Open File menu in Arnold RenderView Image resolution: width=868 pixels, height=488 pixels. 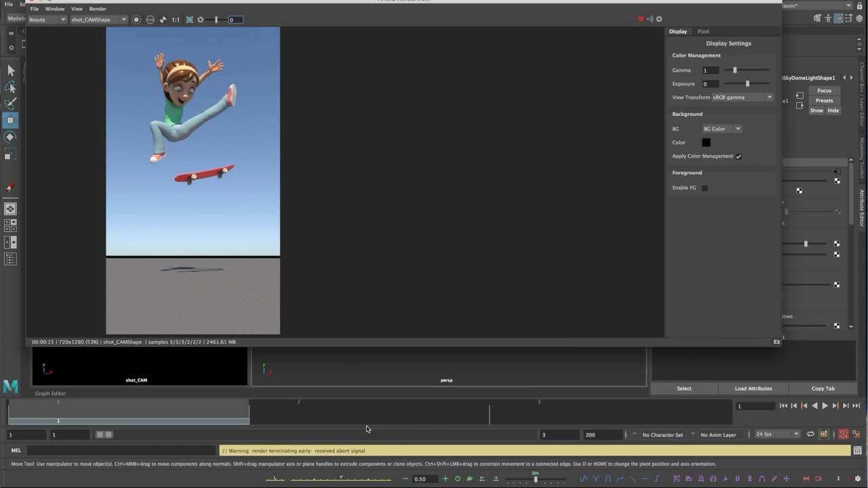[34, 9]
